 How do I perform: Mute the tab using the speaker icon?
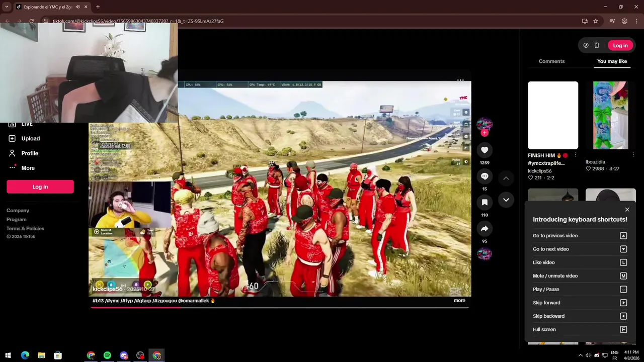[x=77, y=7]
